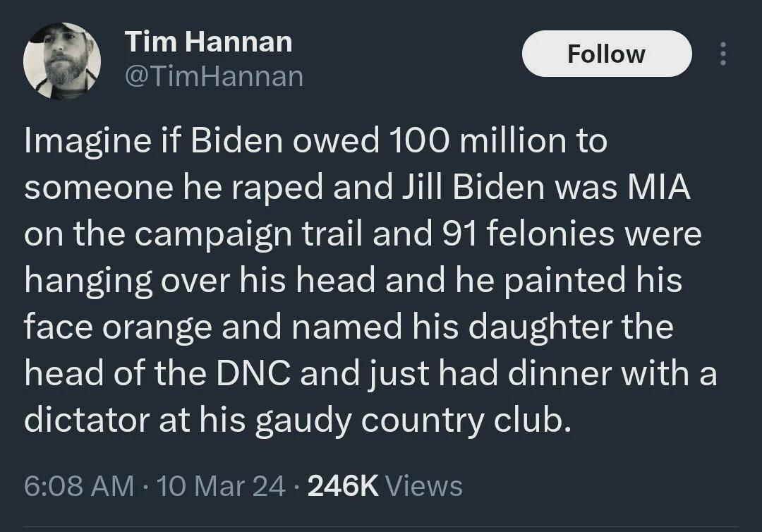
Task: Click the word orange in tweet
Action: [157, 328]
